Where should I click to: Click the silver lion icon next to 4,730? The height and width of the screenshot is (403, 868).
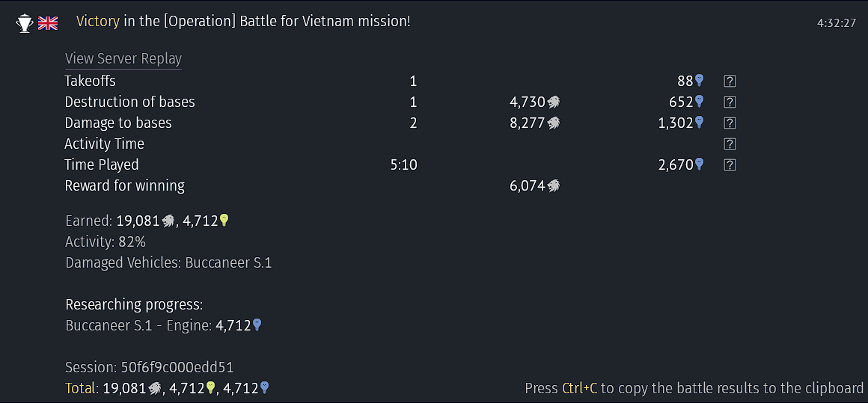554,102
